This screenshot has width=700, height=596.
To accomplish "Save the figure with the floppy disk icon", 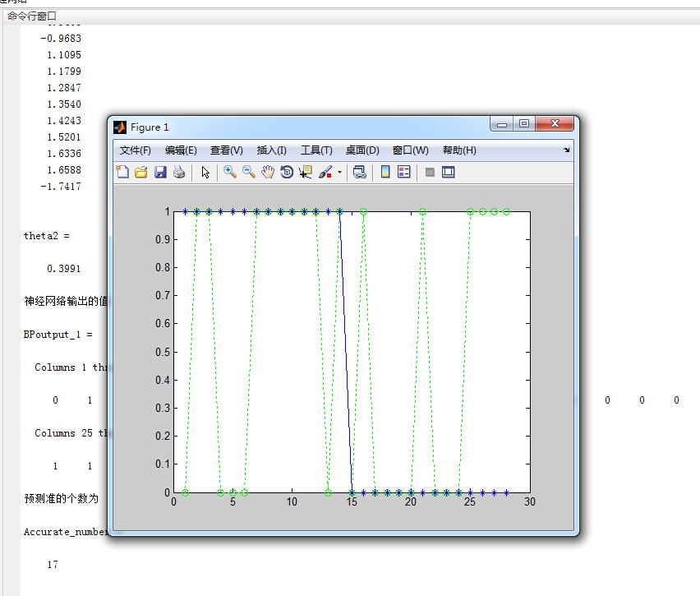I will (x=160, y=172).
